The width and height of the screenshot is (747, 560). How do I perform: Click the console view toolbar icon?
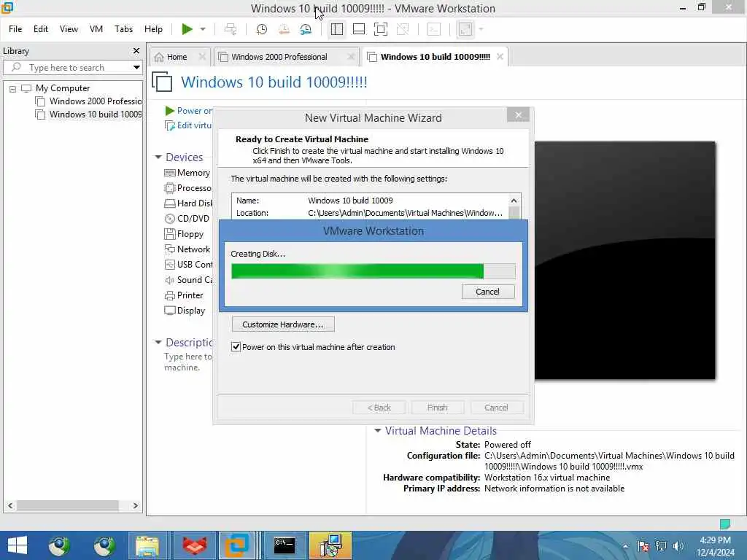click(434, 29)
